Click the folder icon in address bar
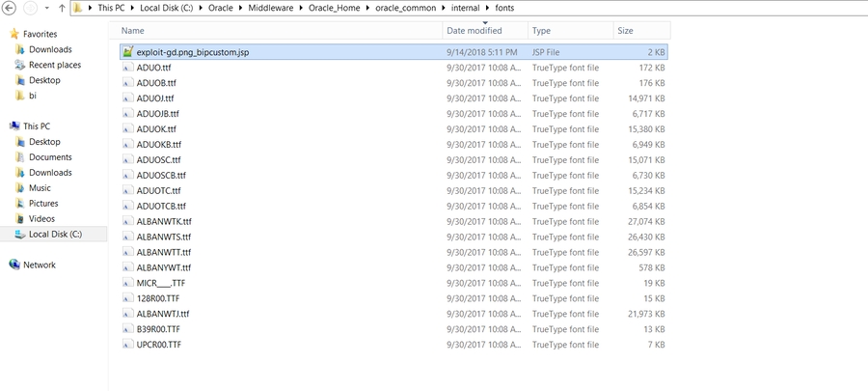The image size is (868, 391). (x=79, y=8)
